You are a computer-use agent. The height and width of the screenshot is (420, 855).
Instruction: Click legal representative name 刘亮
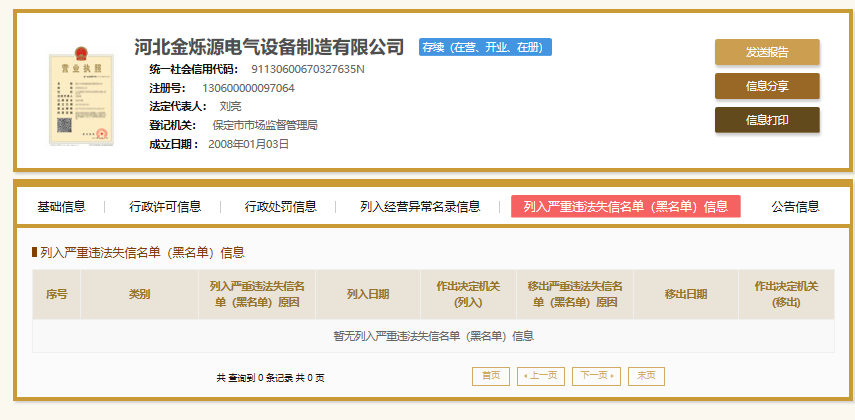click(x=230, y=106)
